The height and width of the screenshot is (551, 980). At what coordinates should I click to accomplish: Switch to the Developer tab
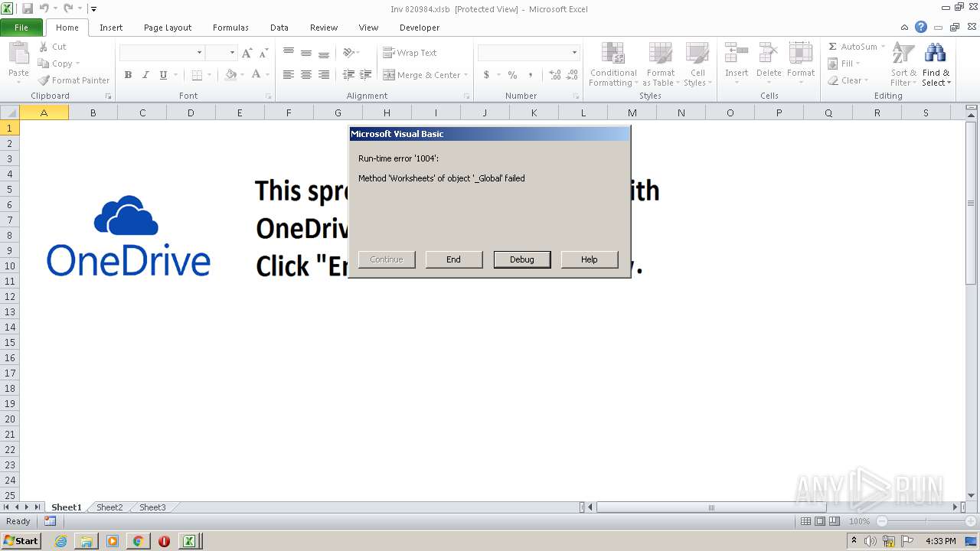[x=420, y=28]
